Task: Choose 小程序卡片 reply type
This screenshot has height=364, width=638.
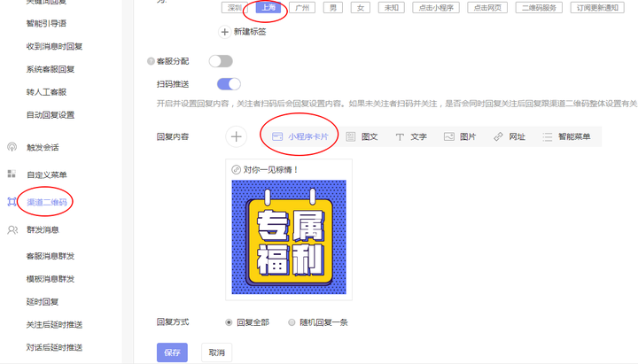Action: click(x=300, y=136)
